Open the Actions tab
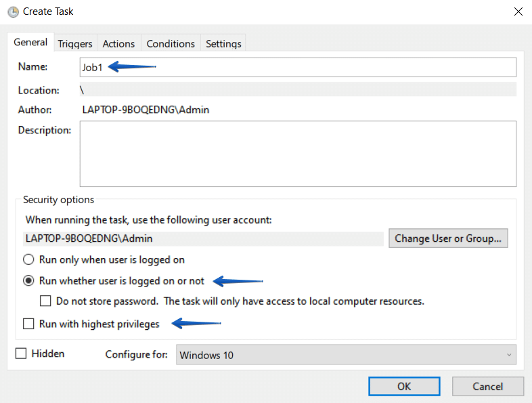The width and height of the screenshot is (532, 403). [118, 44]
